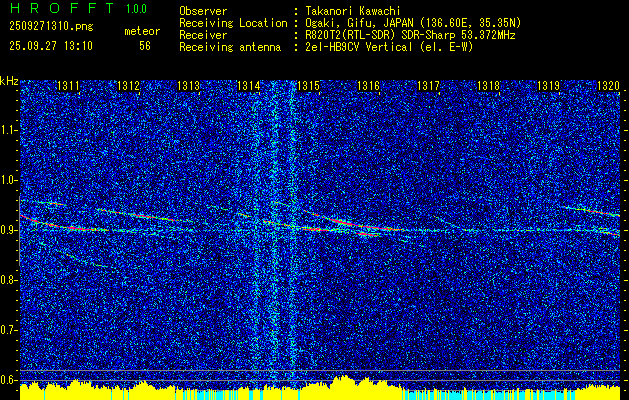
Task: Click the observer name Takanori Kawachi
Action: (352, 11)
